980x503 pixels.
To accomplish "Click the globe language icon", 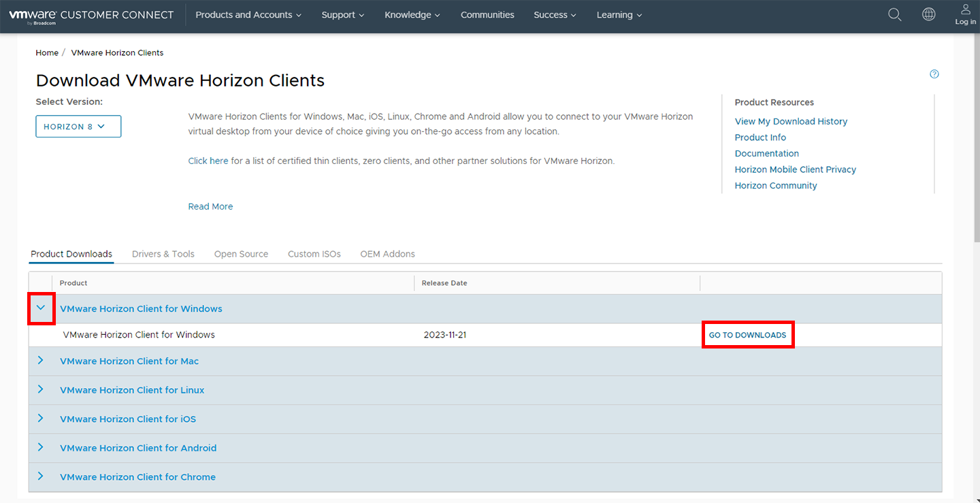I will pos(928,14).
